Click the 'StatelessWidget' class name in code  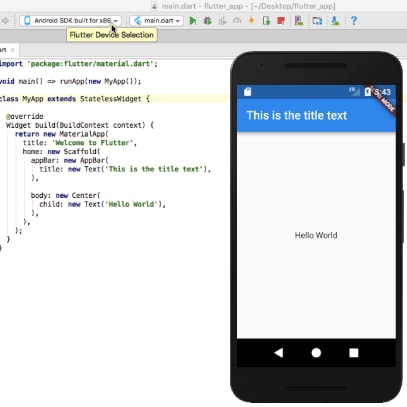point(111,99)
